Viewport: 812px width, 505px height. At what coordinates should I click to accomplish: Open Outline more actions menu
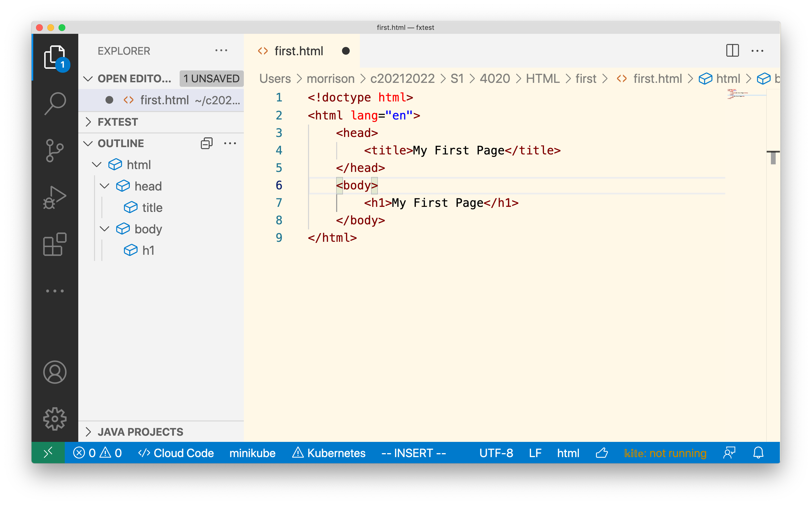point(230,143)
